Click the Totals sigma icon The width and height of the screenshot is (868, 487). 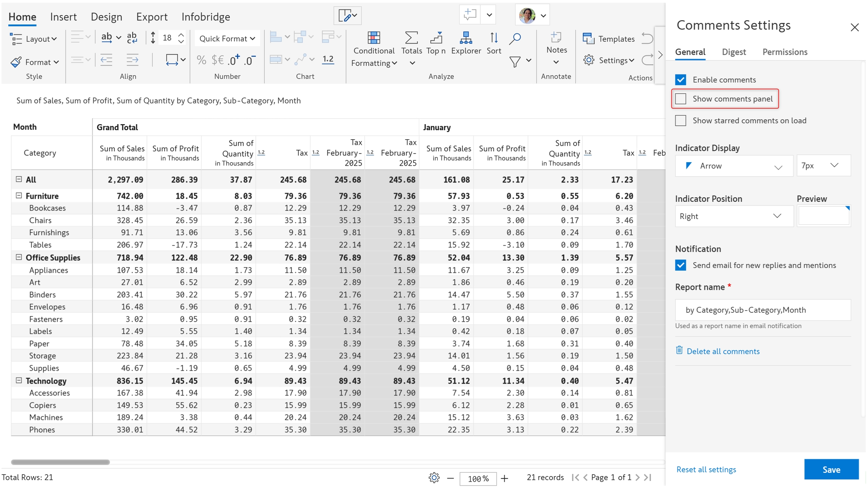tap(411, 38)
